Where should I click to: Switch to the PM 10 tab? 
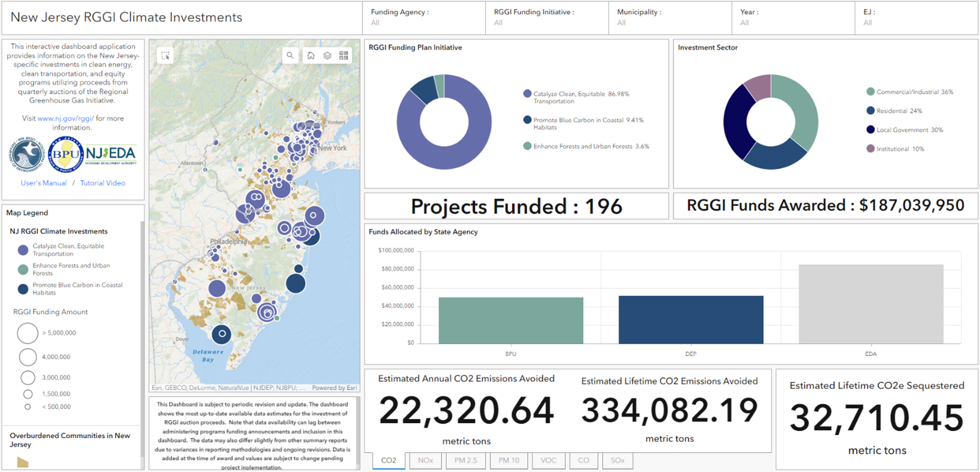[509, 461]
